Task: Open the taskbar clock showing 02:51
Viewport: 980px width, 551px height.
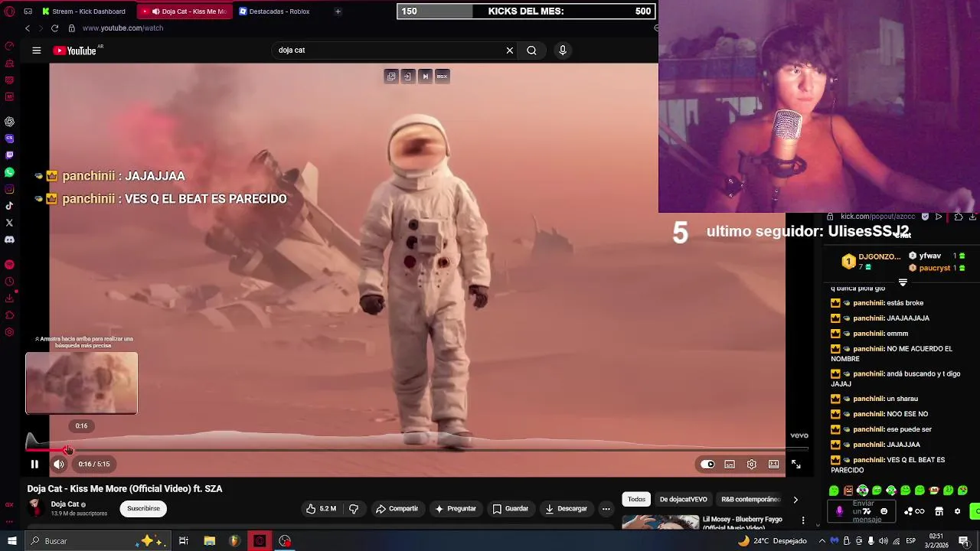Action: pos(936,541)
